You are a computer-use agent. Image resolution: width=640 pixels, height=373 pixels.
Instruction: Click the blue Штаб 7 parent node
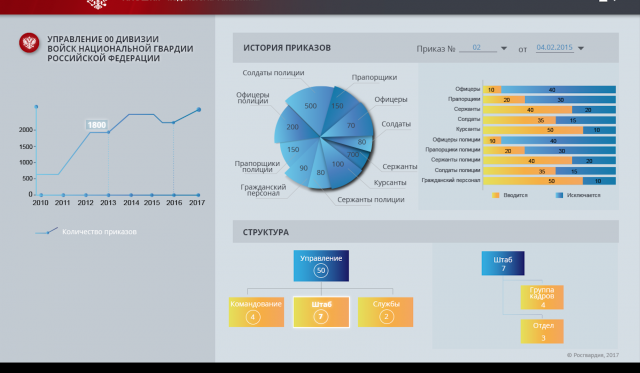(503, 263)
